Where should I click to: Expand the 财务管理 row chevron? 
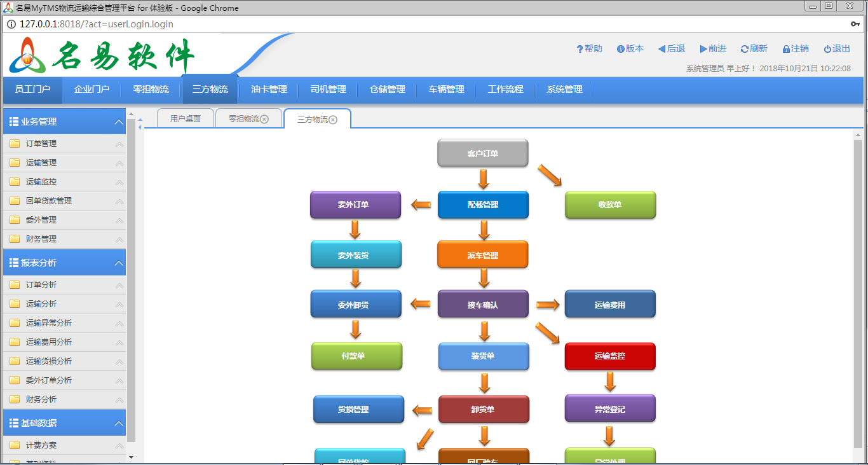tap(119, 240)
